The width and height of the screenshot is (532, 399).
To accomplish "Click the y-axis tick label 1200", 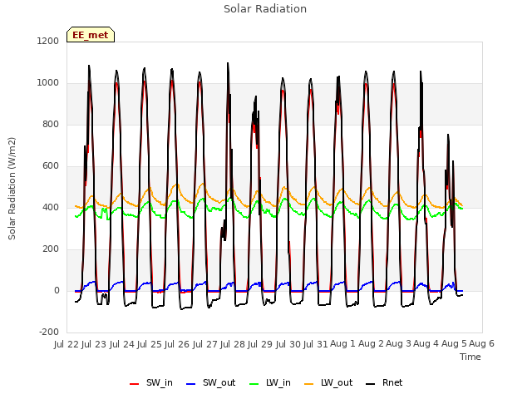I will [48, 41].
